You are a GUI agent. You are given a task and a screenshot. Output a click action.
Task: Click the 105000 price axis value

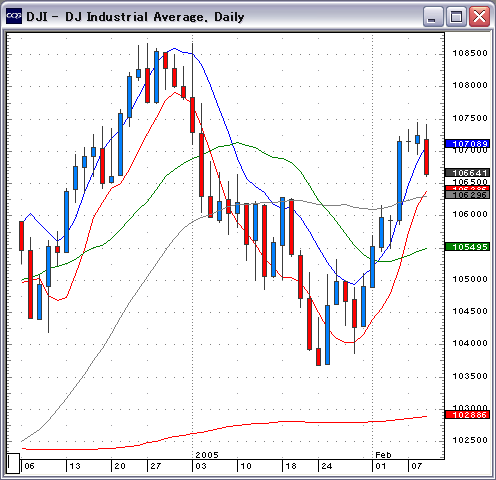pos(470,279)
